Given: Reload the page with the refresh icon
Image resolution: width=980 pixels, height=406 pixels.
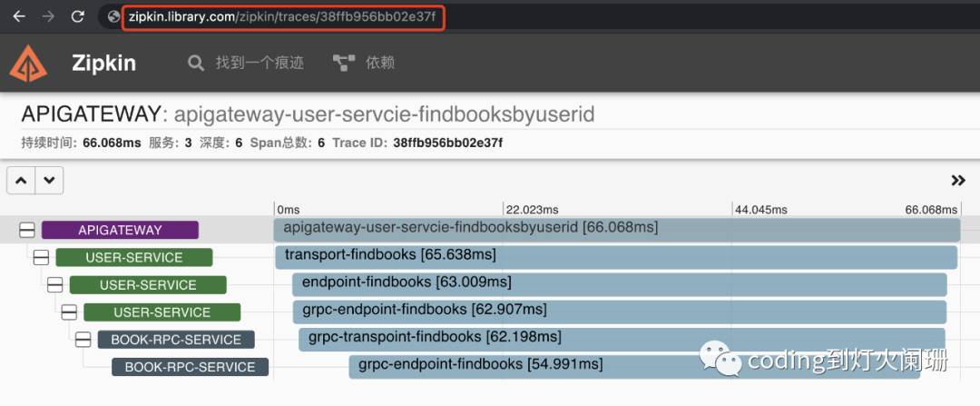Looking at the screenshot, I should click(77, 17).
